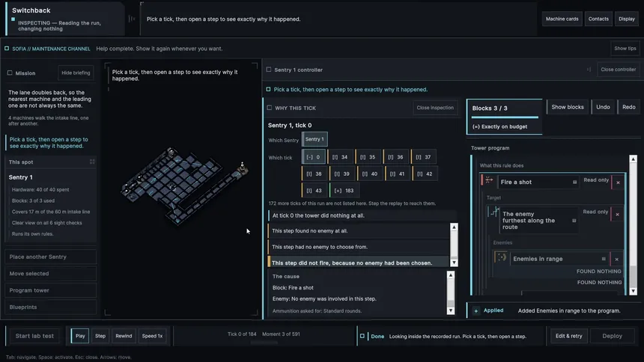
Task: Undo the last program change
Action: click(603, 107)
